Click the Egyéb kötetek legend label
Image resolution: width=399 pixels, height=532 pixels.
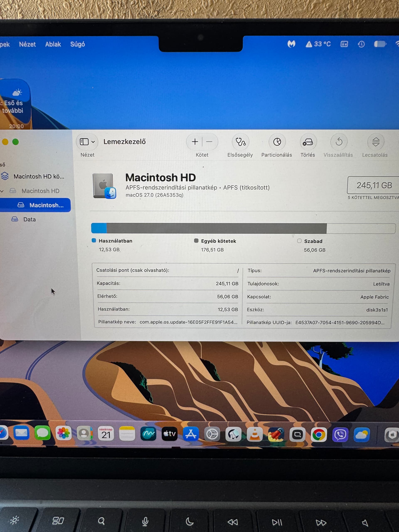(219, 241)
